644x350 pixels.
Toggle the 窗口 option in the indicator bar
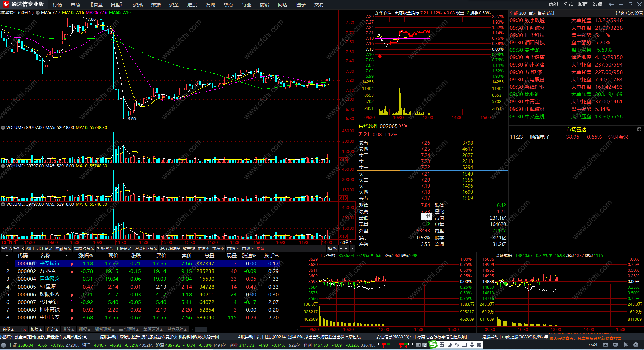point(30,249)
